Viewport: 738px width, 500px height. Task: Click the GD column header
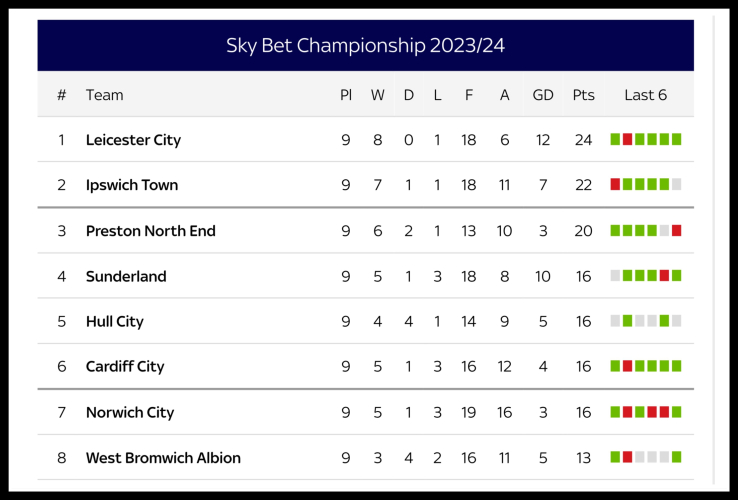pos(543,95)
